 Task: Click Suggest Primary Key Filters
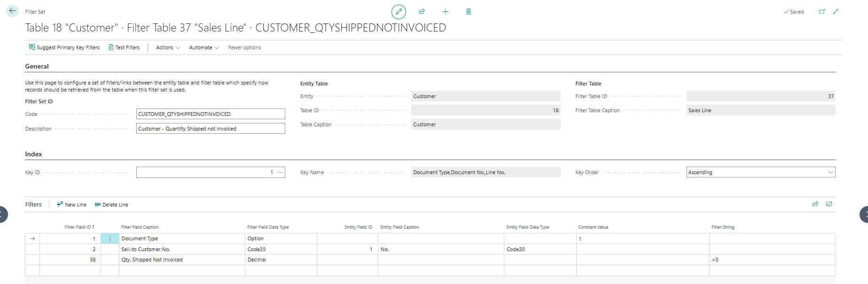(64, 47)
